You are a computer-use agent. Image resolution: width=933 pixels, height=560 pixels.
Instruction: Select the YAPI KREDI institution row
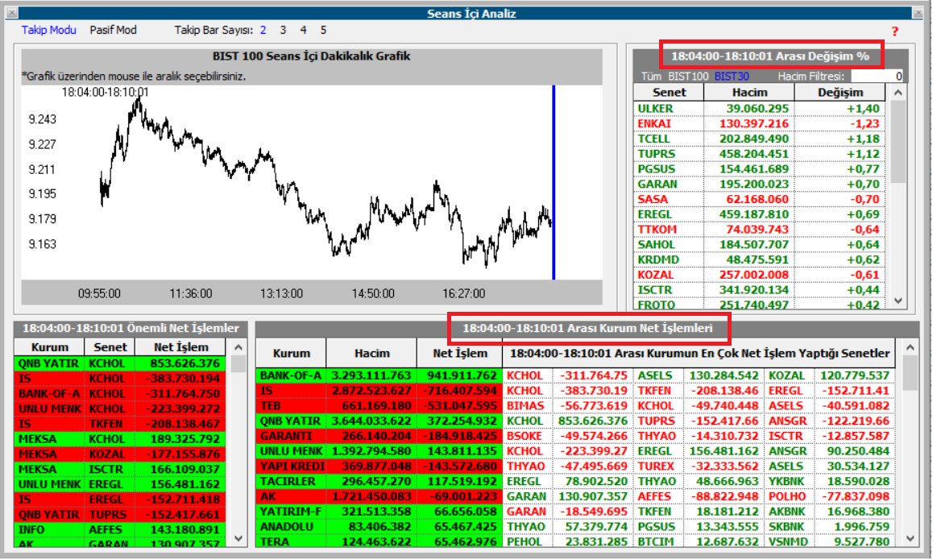tap(575, 466)
